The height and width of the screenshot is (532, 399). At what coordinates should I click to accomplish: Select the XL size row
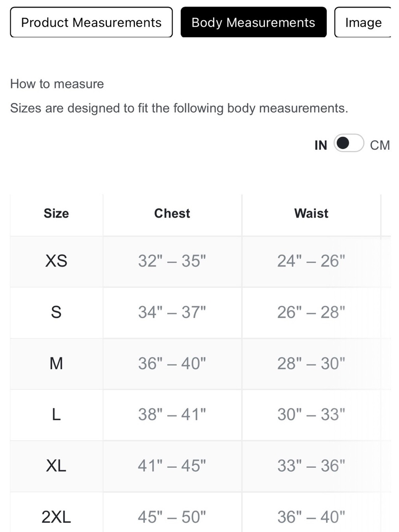(200, 466)
